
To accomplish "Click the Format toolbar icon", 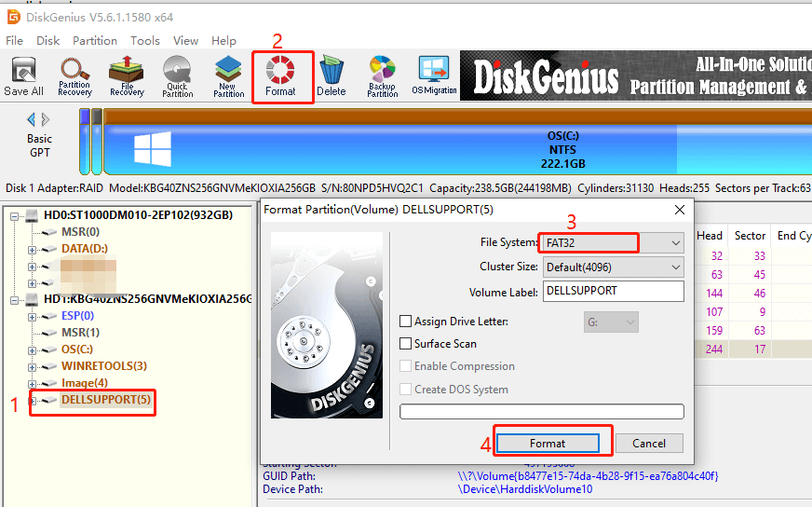I will 280,76.
